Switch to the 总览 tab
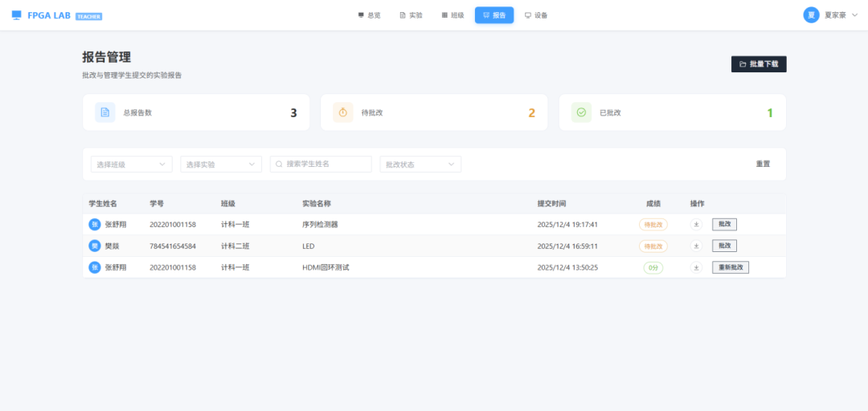 point(370,15)
